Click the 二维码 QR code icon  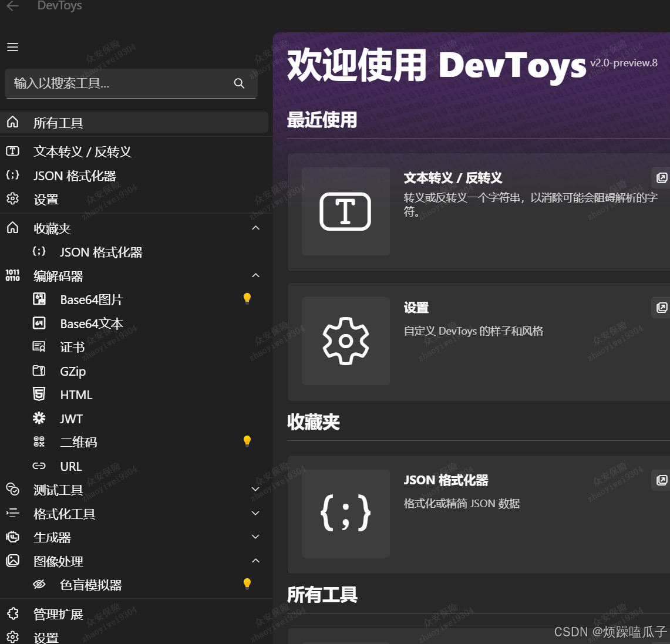(x=39, y=441)
